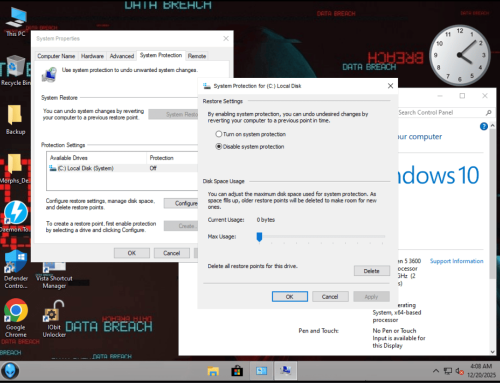Switch to System Properties taskbar button
This screenshot has width=500, height=383.
click(x=285, y=371)
